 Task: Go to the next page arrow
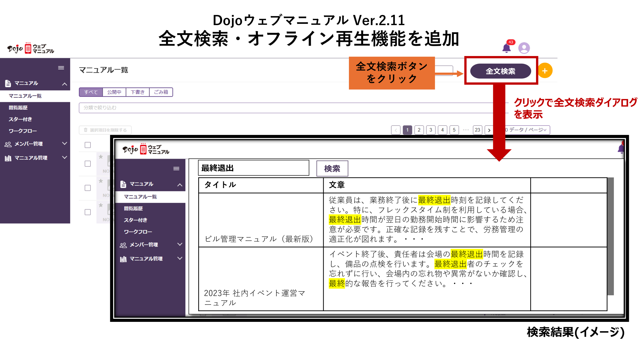point(489,130)
